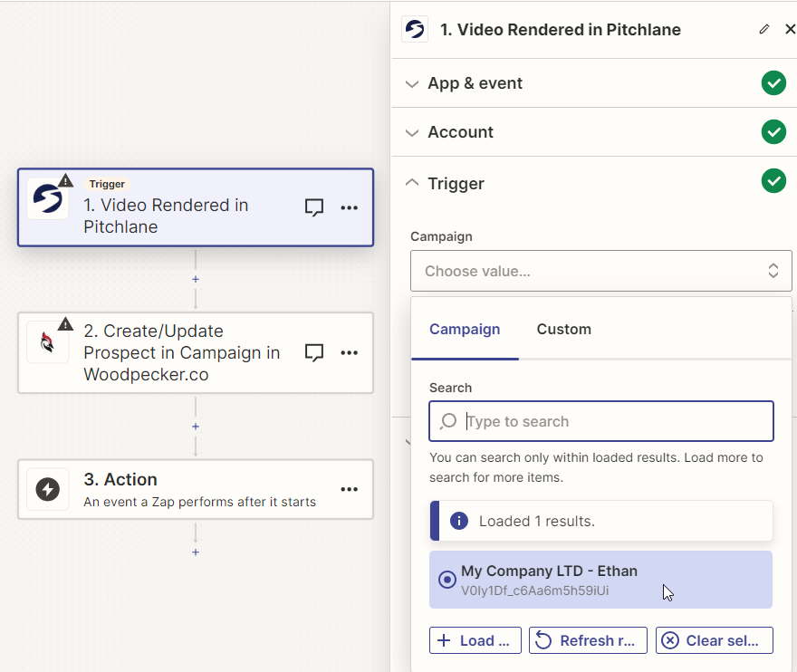Open the Campaign Choose value dropdown
The width and height of the screenshot is (797, 672).
pyautogui.click(x=600, y=271)
